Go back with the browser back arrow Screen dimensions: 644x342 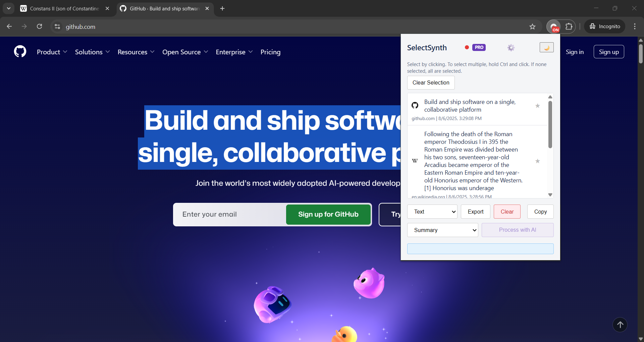click(9, 26)
